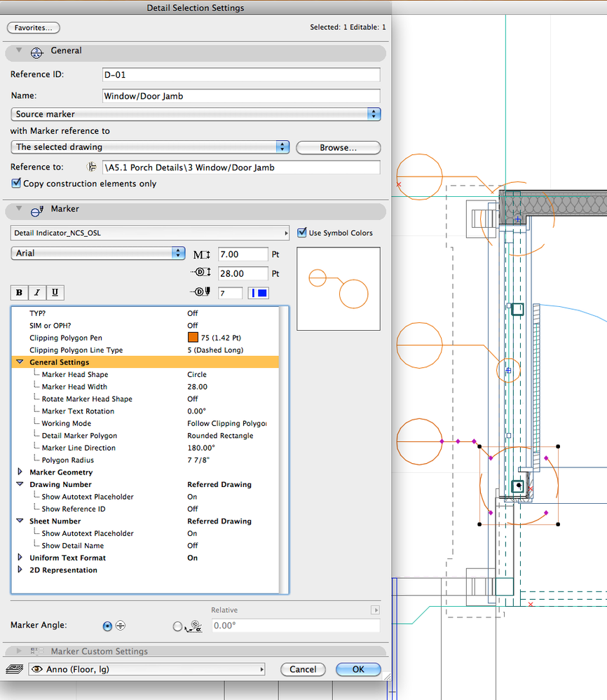Click the marker text size icon
607x700 pixels.
pos(204,254)
